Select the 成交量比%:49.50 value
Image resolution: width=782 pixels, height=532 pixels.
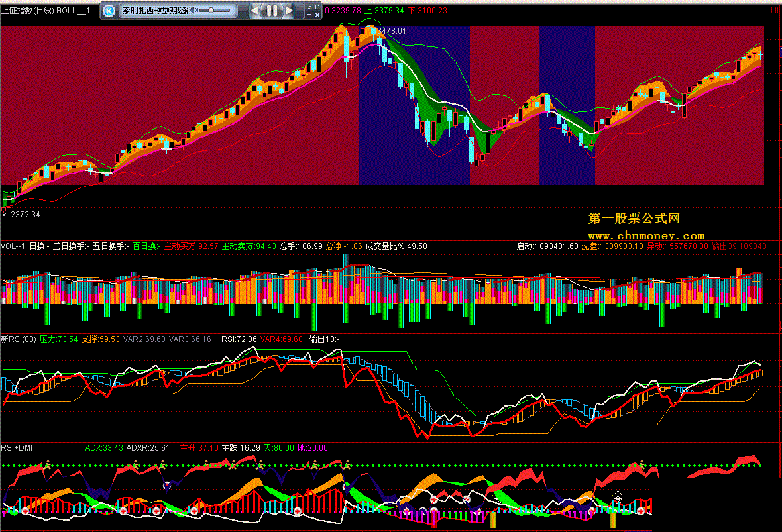coord(396,246)
